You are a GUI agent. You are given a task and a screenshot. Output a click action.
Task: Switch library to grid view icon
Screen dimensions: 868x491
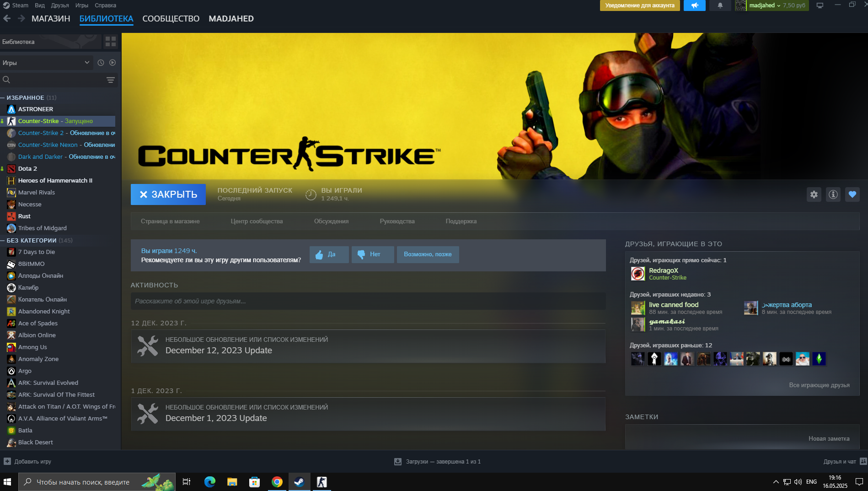point(111,42)
